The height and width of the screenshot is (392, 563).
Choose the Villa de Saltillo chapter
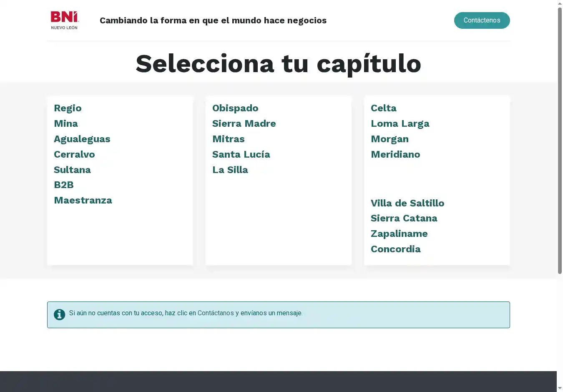pyautogui.click(x=407, y=204)
